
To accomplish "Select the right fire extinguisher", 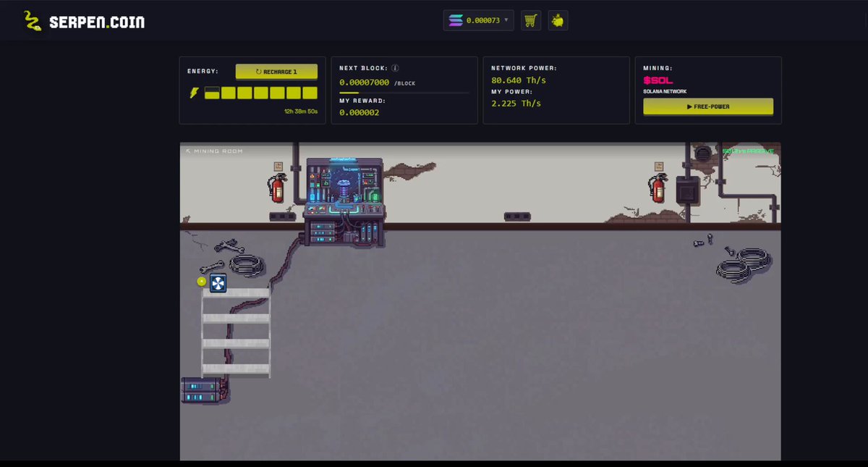I will (657, 188).
